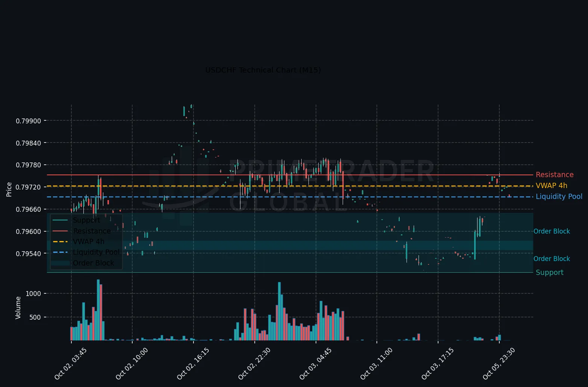
Task: Select the 'Support' entry in the legend box
Action: click(x=87, y=220)
